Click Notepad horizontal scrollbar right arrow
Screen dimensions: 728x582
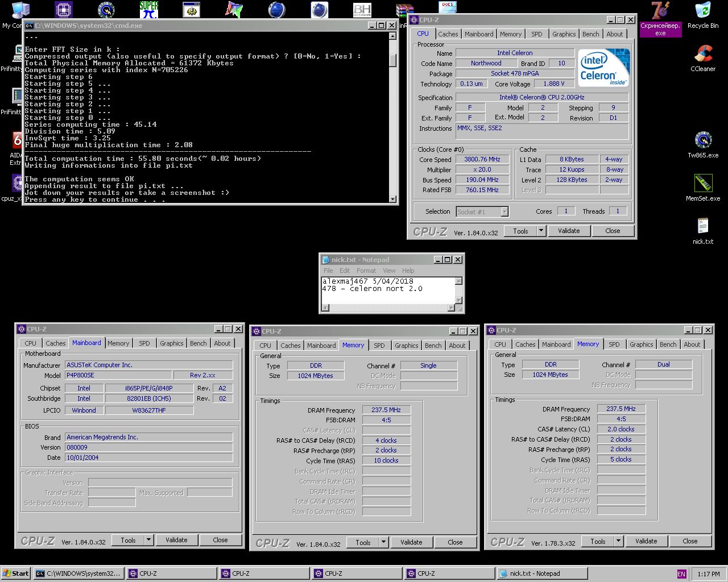[x=452, y=308]
